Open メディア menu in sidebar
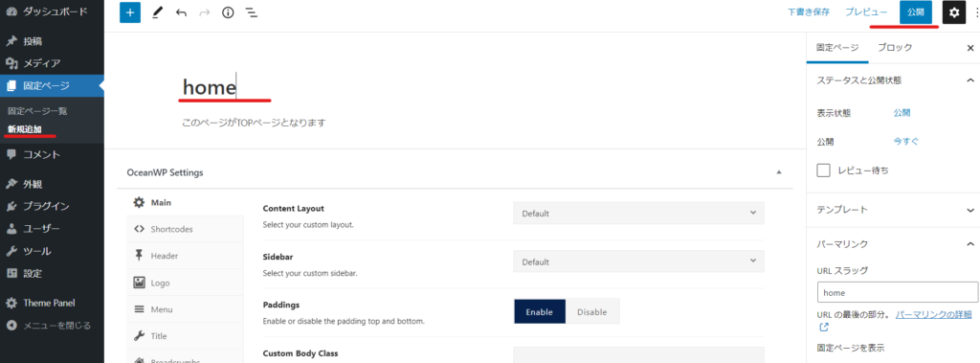Viewport: 980px width, 363px height. [53, 63]
